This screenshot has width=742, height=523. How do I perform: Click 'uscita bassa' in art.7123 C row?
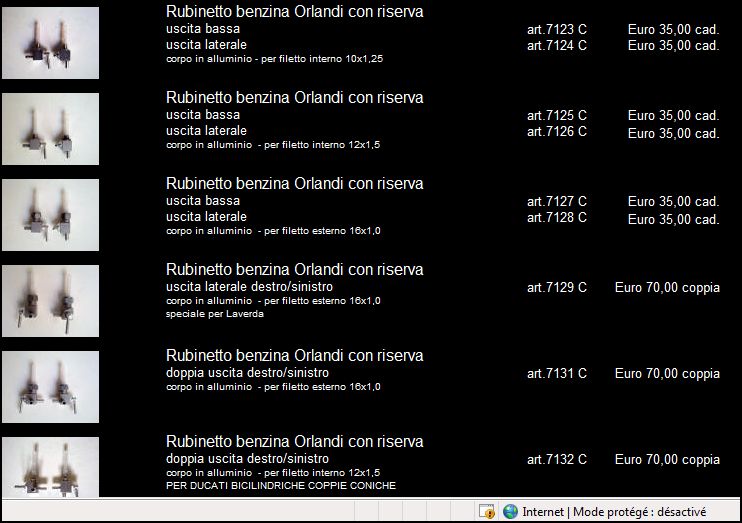[203, 29]
